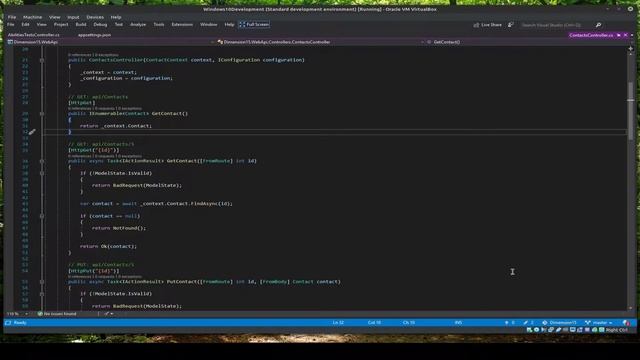Image resolution: width=640 pixels, height=360 pixels.
Task: Open the zoom level dropdown
Action: [x=27, y=314]
